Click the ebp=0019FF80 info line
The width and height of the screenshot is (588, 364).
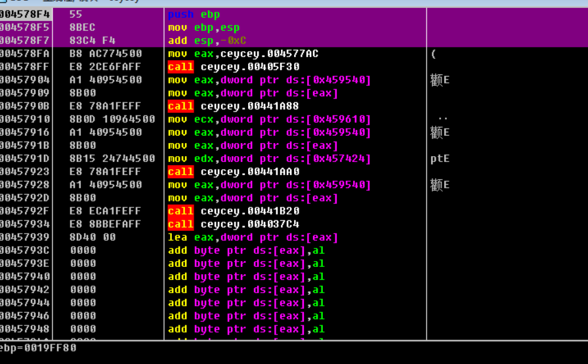click(38, 348)
